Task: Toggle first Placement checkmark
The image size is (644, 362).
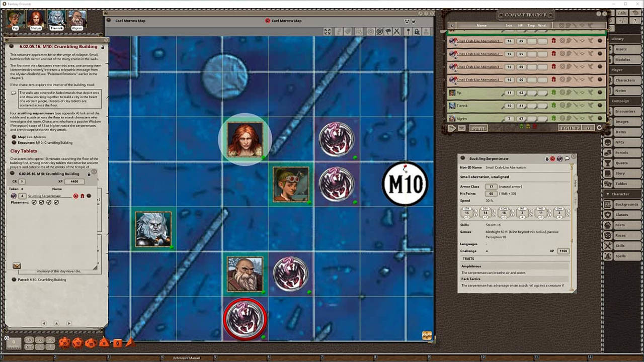Action: coord(34,202)
